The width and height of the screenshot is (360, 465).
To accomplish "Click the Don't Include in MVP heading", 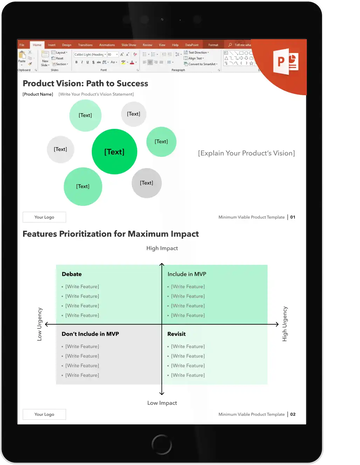I will [x=90, y=334].
